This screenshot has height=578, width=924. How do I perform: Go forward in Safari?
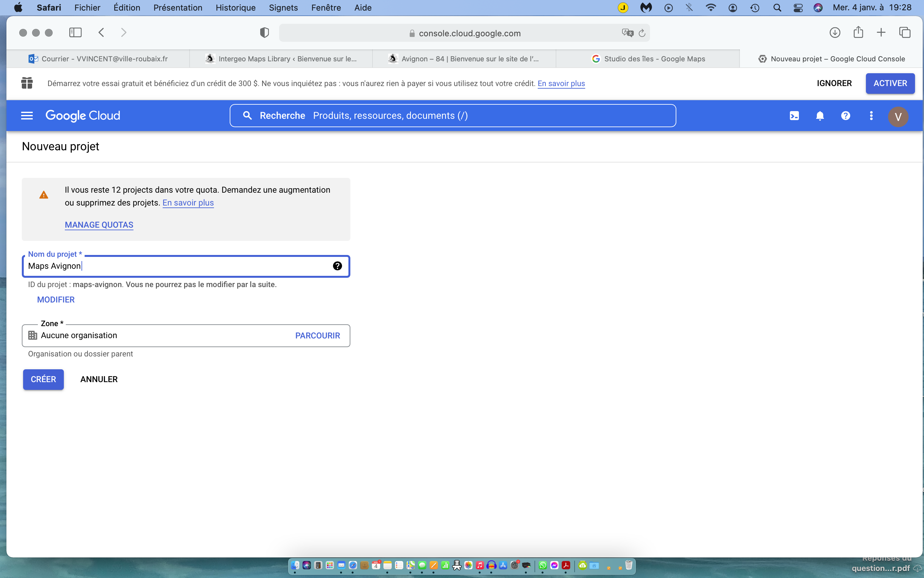[x=123, y=32]
